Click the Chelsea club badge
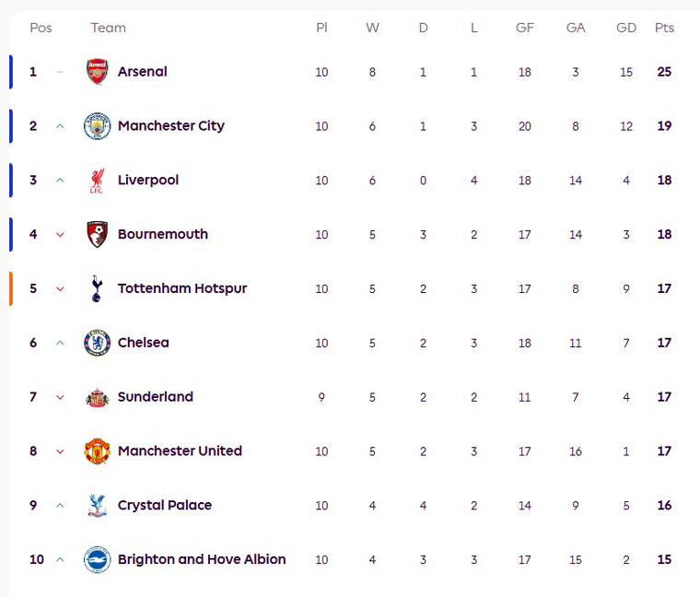The width and height of the screenshot is (700, 597). coord(97,343)
